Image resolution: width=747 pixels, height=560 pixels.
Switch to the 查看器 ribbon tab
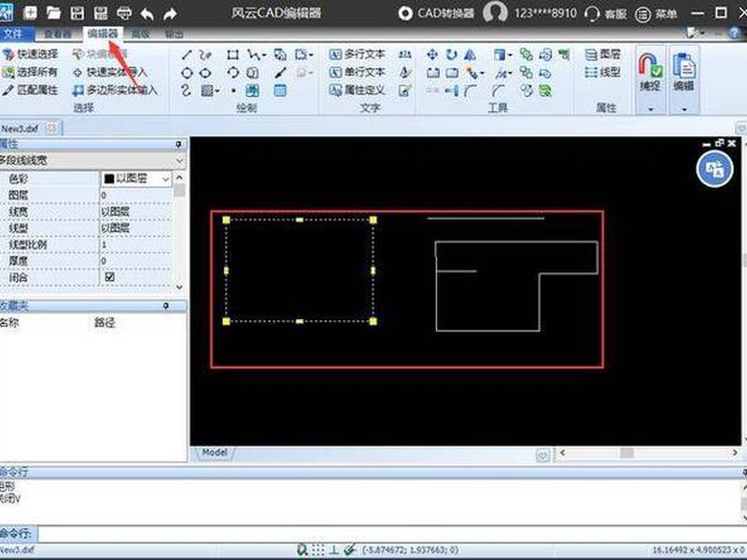click(58, 34)
